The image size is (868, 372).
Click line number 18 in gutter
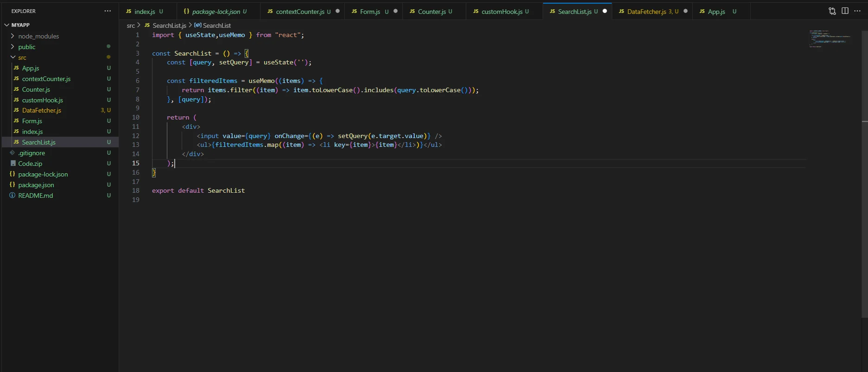[x=135, y=190]
